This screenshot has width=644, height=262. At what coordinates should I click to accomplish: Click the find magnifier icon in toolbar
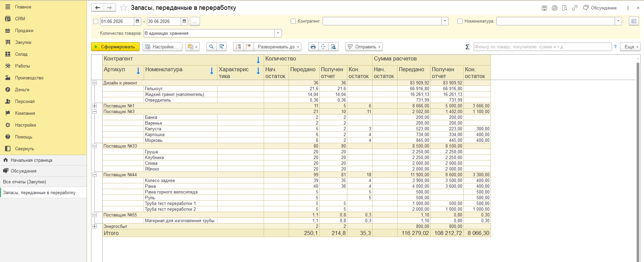pos(211,47)
